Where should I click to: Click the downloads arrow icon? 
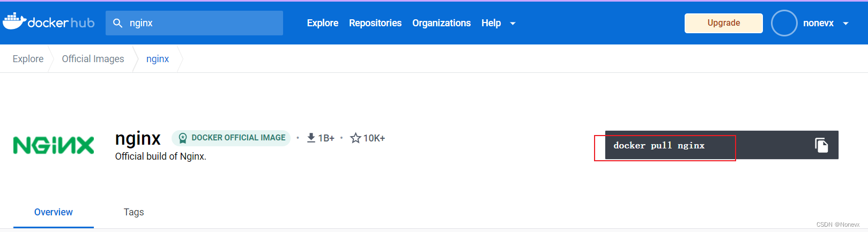311,138
